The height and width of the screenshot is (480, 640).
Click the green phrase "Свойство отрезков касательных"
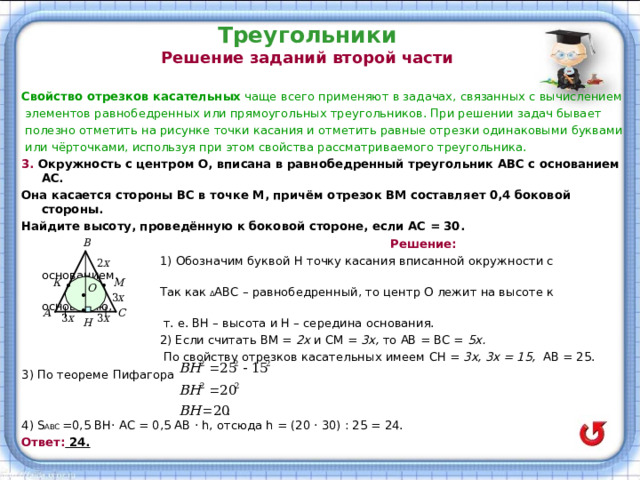point(131,97)
